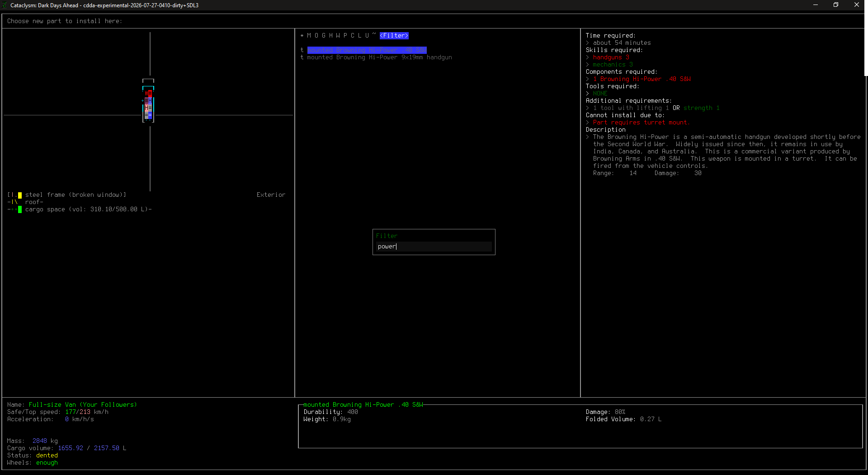Click the Damage 80% stat
868x475 pixels.
click(x=606, y=412)
